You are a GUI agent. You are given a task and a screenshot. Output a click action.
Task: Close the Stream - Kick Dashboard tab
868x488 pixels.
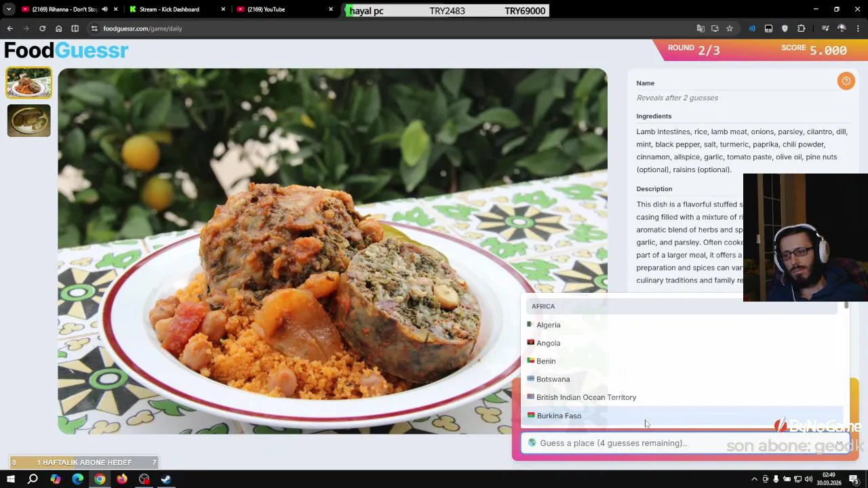point(224,9)
